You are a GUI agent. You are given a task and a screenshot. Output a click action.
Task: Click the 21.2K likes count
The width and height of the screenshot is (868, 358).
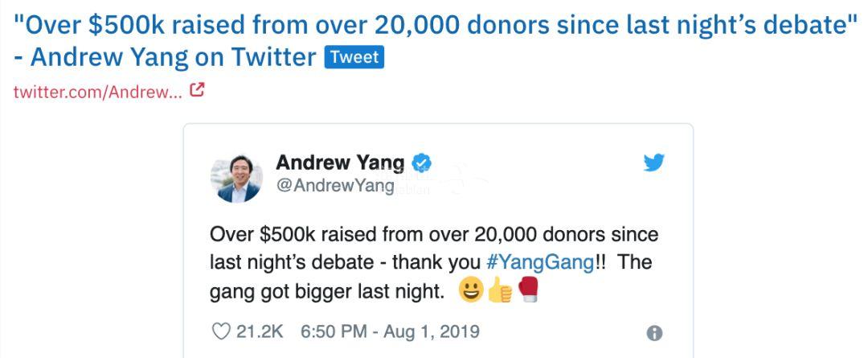[260, 331]
